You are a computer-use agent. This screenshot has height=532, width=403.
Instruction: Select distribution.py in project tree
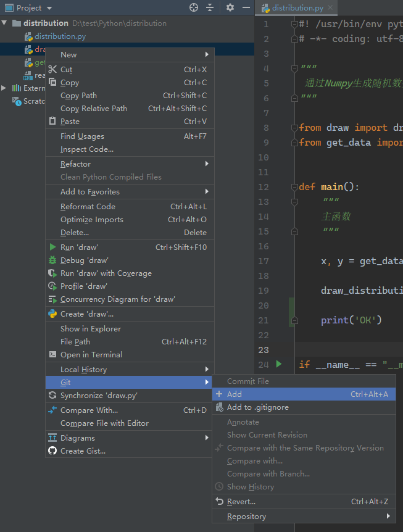59,36
